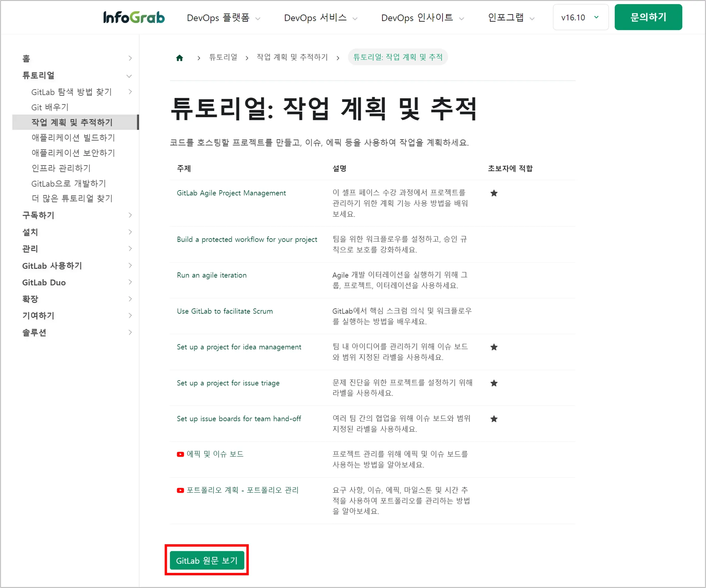
Task: Open the v16.10 version dropdown
Action: point(580,17)
